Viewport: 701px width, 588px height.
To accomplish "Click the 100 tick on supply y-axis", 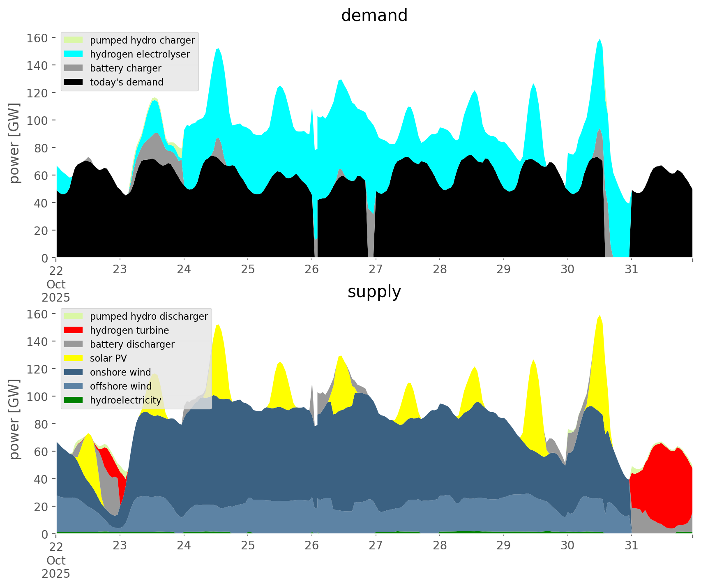I will [37, 397].
